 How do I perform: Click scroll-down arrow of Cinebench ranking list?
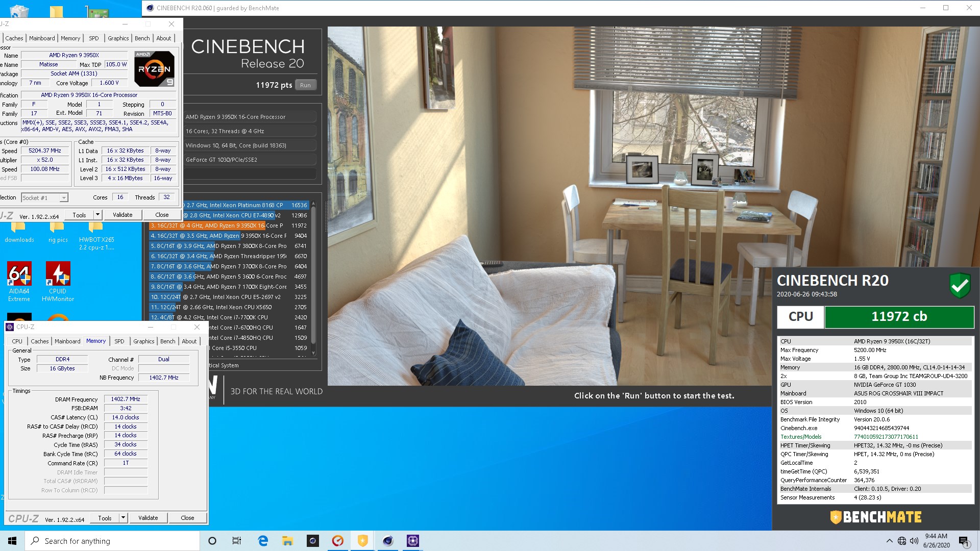[313, 353]
